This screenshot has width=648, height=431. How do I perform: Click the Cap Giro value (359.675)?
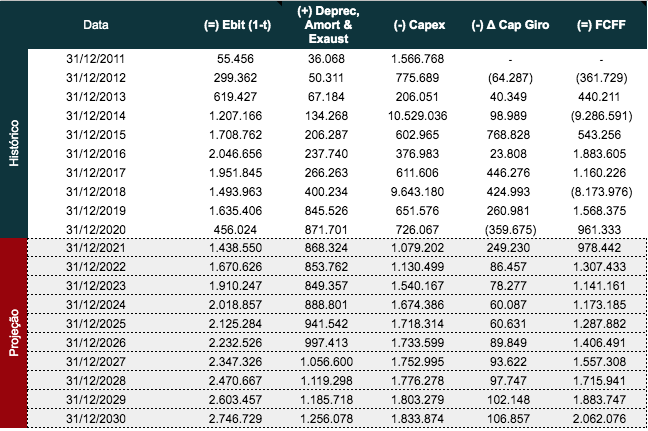pyautogui.click(x=509, y=229)
